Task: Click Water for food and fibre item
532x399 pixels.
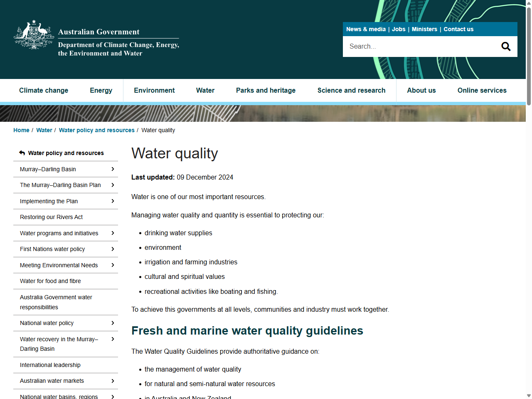Action: (50, 281)
